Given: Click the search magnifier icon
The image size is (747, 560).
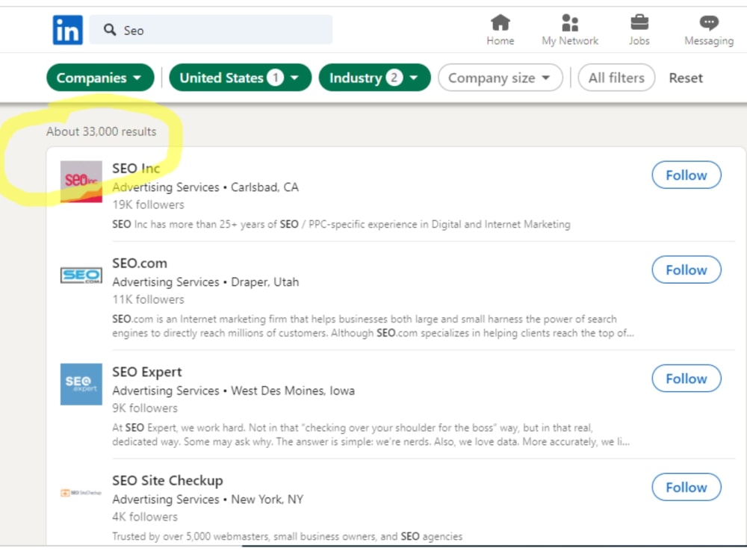Looking at the screenshot, I should [110, 30].
